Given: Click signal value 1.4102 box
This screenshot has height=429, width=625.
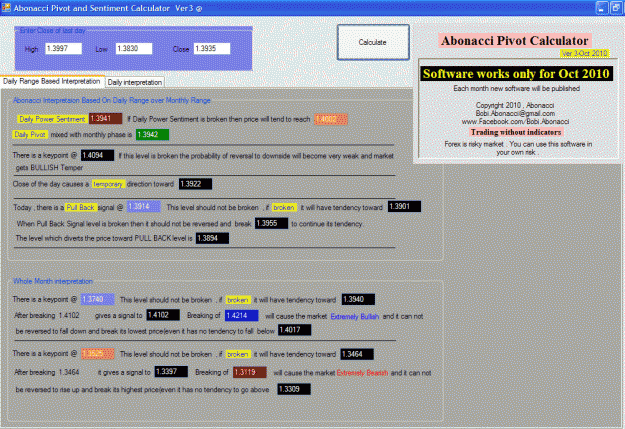Looking at the screenshot, I should pyautogui.click(x=163, y=315).
